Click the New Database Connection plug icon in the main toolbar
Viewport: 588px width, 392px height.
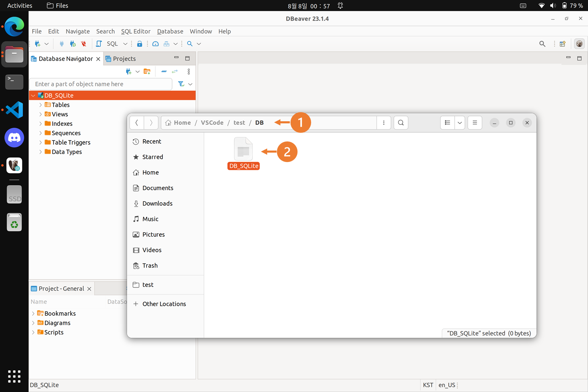[38, 44]
